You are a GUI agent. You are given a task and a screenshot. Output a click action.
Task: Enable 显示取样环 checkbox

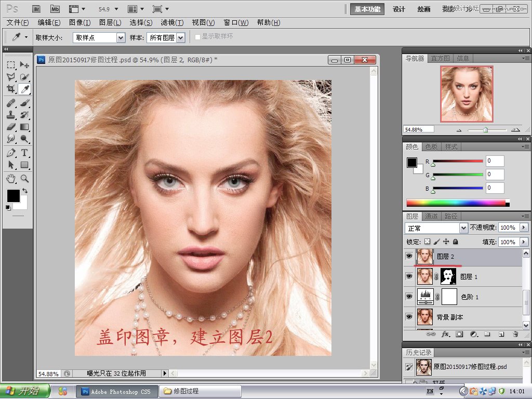[197, 37]
